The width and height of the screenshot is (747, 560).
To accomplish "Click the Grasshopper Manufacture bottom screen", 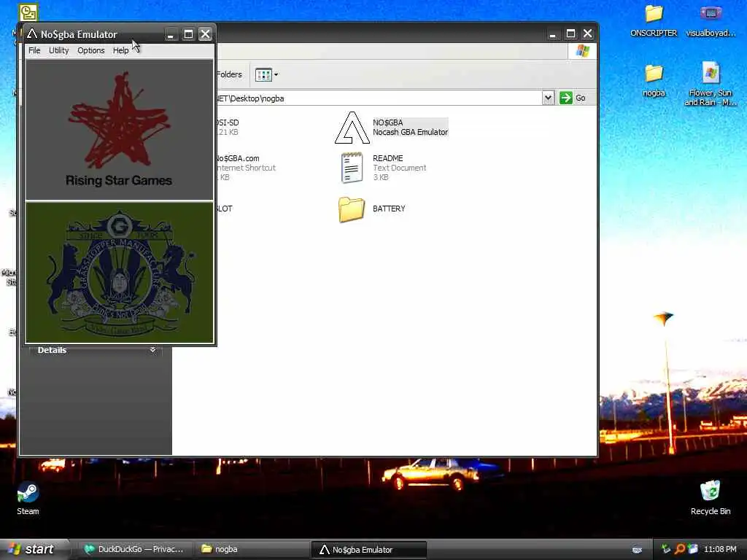I will 119,272.
